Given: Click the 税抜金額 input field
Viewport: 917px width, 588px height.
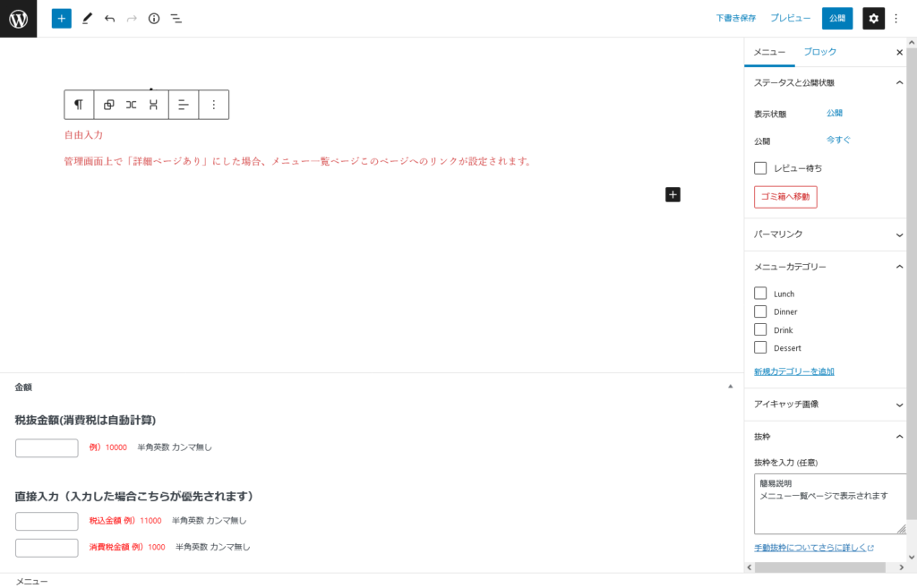Looking at the screenshot, I should tap(47, 447).
